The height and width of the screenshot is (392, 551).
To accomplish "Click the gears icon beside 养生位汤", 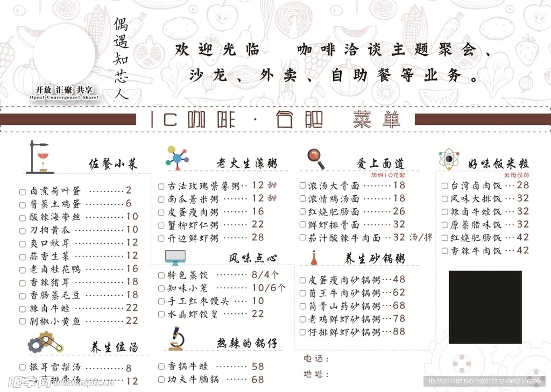I will 46,343.
